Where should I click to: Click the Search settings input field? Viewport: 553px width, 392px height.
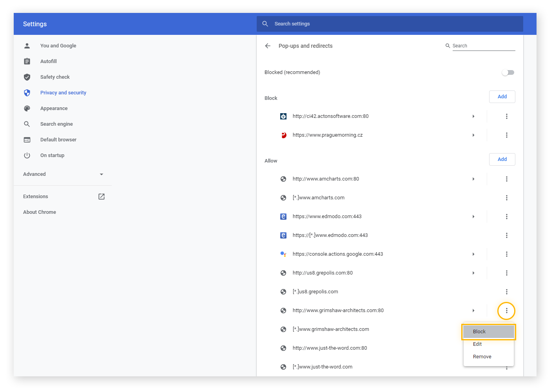(390, 24)
